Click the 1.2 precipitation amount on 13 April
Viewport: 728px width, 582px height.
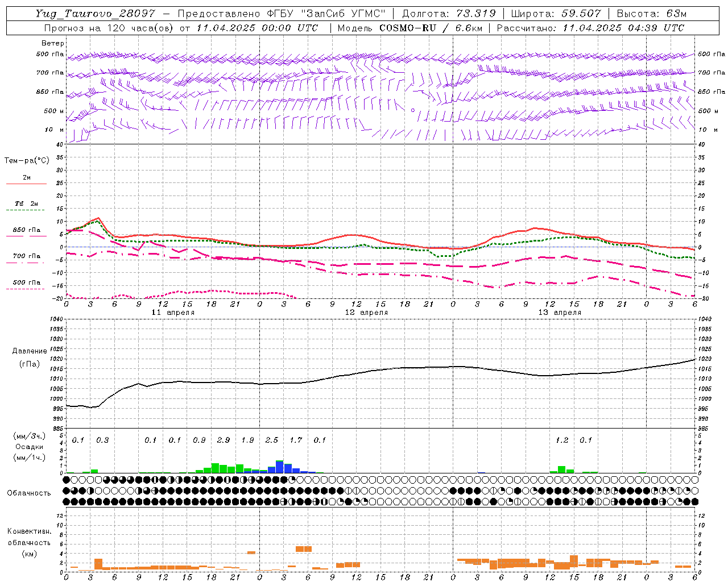pos(562,440)
